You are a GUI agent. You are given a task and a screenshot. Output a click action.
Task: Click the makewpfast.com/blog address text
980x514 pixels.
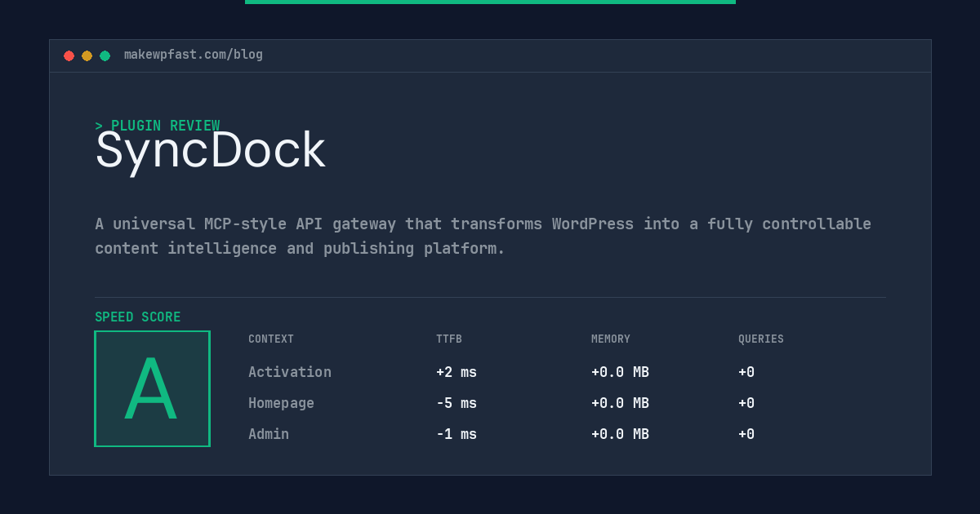194,55
